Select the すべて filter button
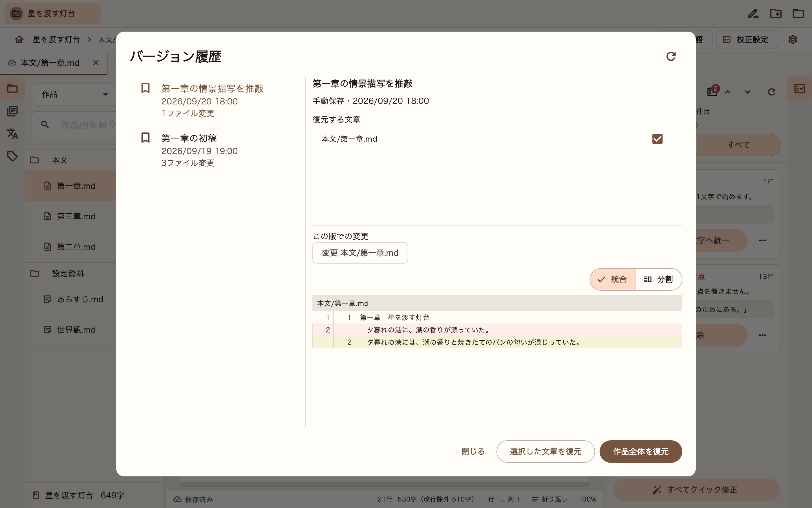 tap(738, 145)
